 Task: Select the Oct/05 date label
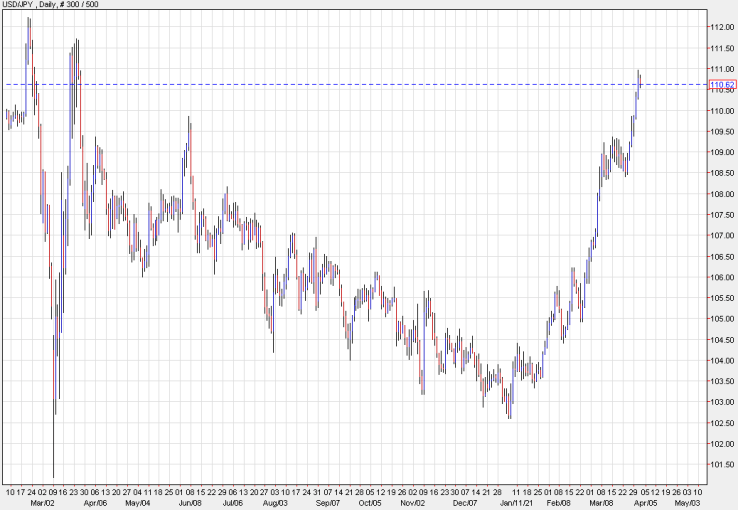pyautogui.click(x=370, y=503)
